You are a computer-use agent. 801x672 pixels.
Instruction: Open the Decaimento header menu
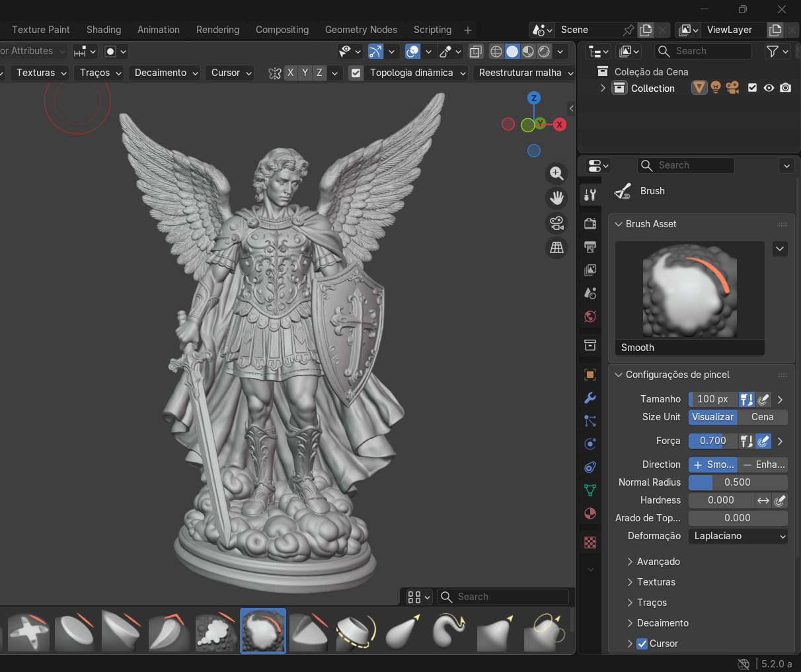pos(167,73)
